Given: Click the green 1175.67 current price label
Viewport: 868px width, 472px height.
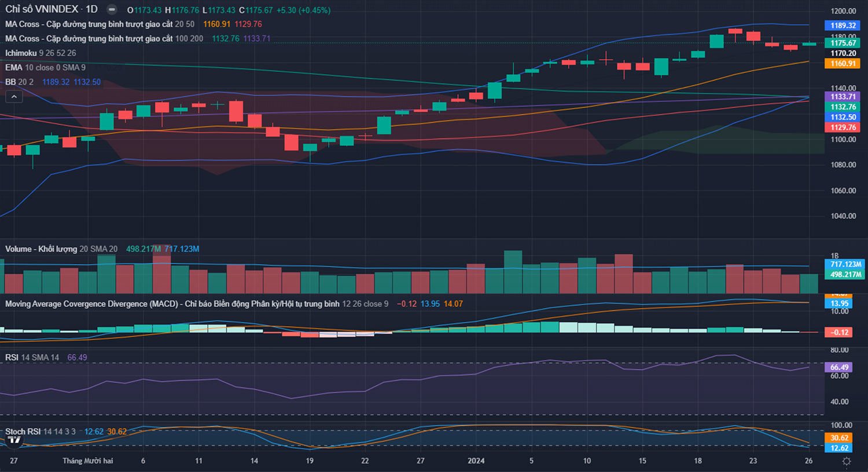Looking at the screenshot, I should pyautogui.click(x=843, y=43).
